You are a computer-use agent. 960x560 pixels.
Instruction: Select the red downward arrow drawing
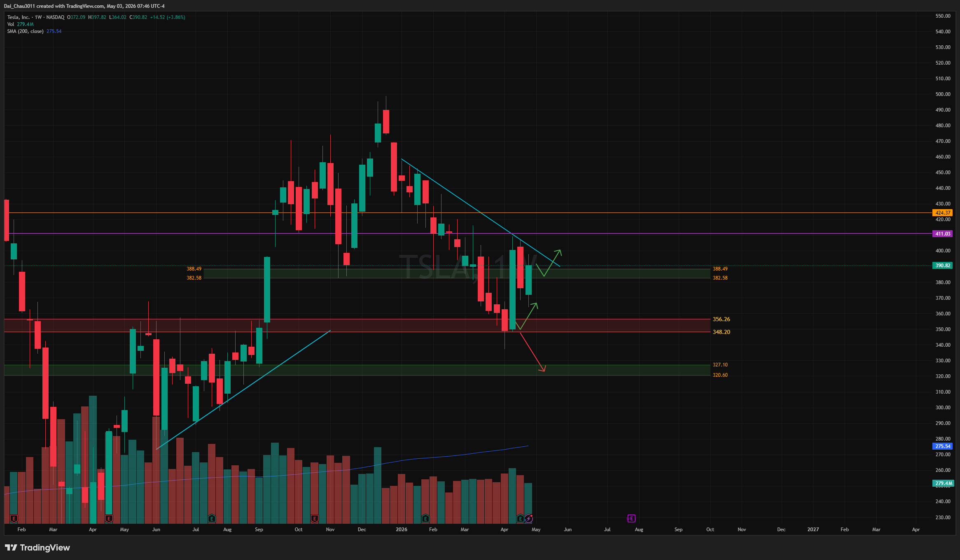tap(533, 352)
